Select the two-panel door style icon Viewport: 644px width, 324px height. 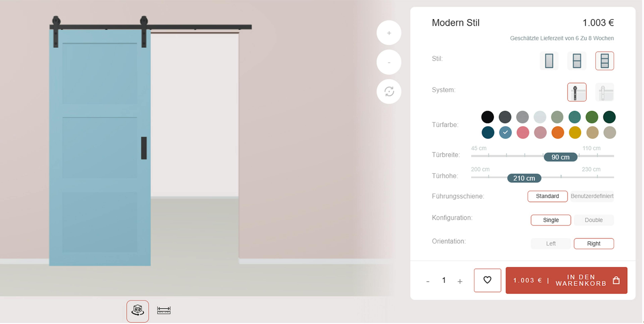(x=577, y=61)
